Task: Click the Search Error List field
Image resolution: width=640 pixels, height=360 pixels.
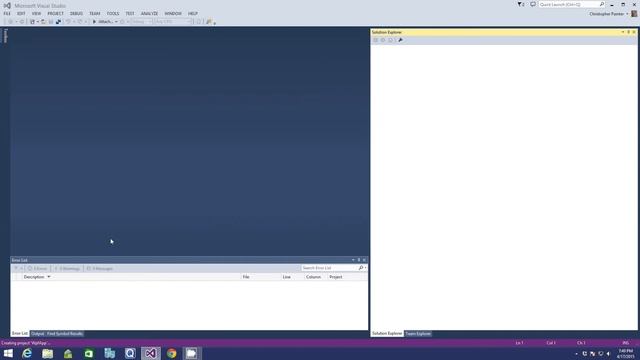Action: pyautogui.click(x=329, y=268)
